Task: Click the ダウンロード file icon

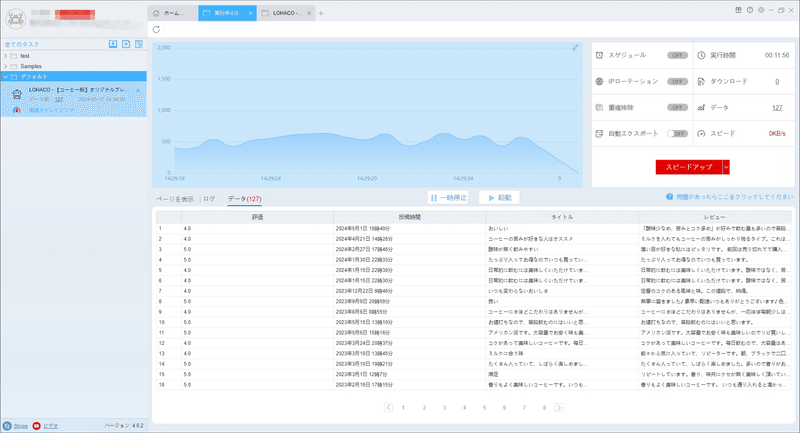Action: pos(702,82)
